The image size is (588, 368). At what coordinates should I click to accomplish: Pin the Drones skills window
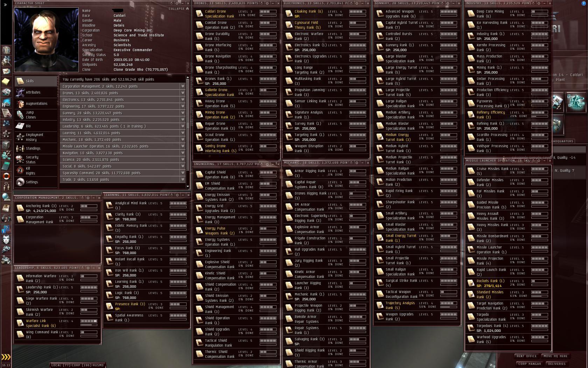(268, 3)
